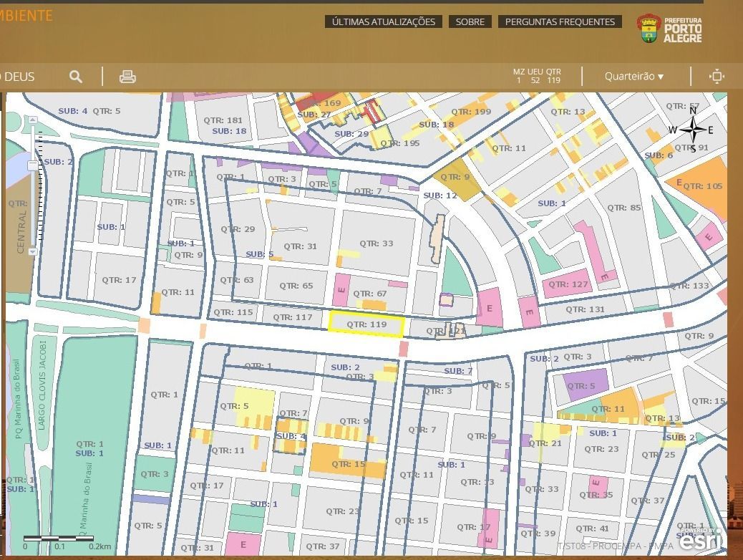Open Últimas Atualizações menu item

(384, 21)
